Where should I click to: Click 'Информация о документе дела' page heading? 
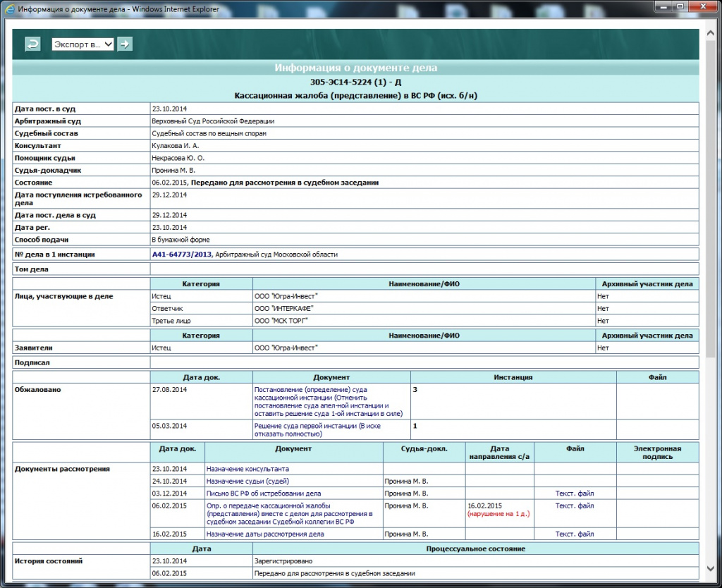(355, 68)
